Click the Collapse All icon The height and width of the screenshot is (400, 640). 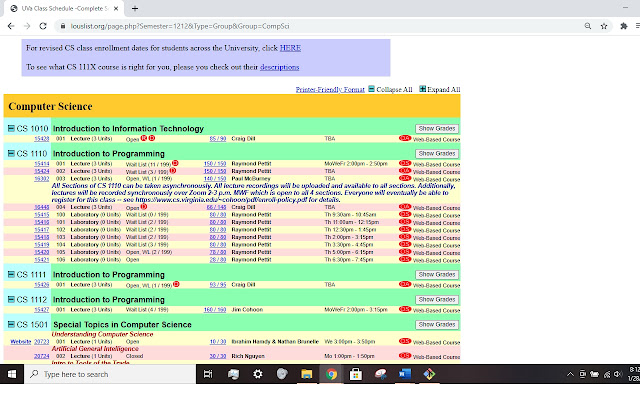(x=371, y=89)
